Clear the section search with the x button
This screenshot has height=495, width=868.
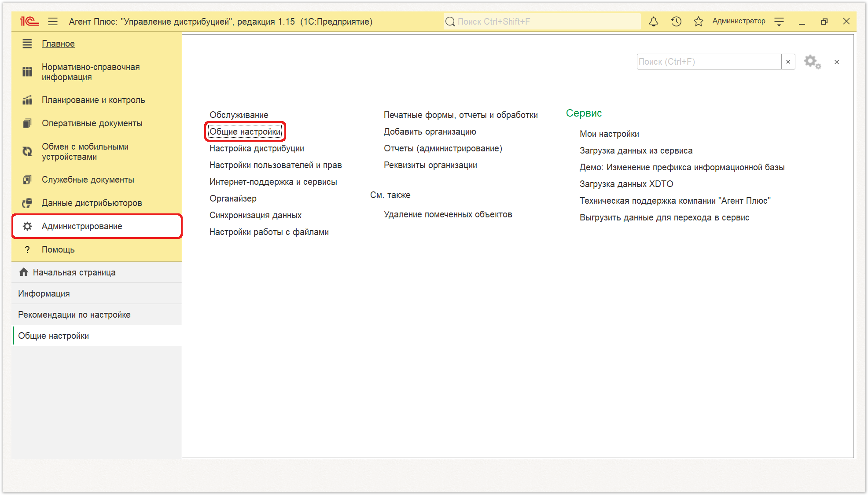coord(788,62)
